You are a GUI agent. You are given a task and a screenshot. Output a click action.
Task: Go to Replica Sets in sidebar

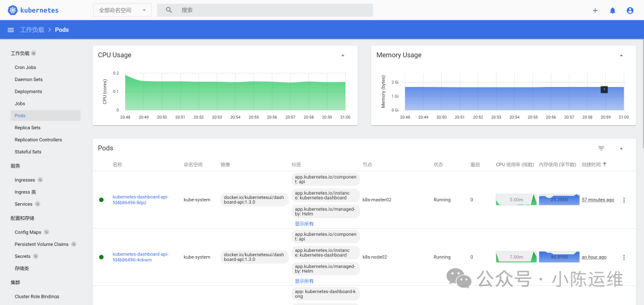tap(27, 127)
